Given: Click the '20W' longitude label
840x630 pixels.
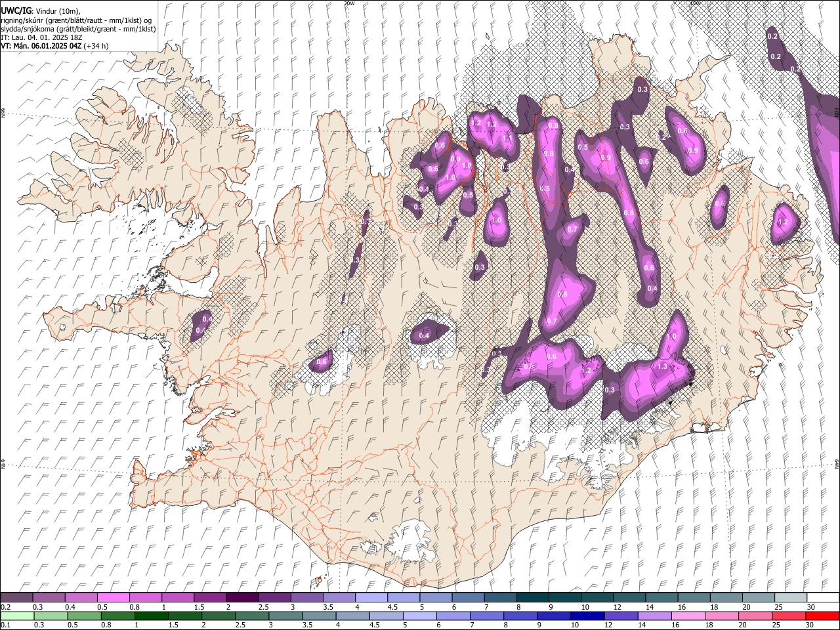Looking at the screenshot, I should [349, 3].
